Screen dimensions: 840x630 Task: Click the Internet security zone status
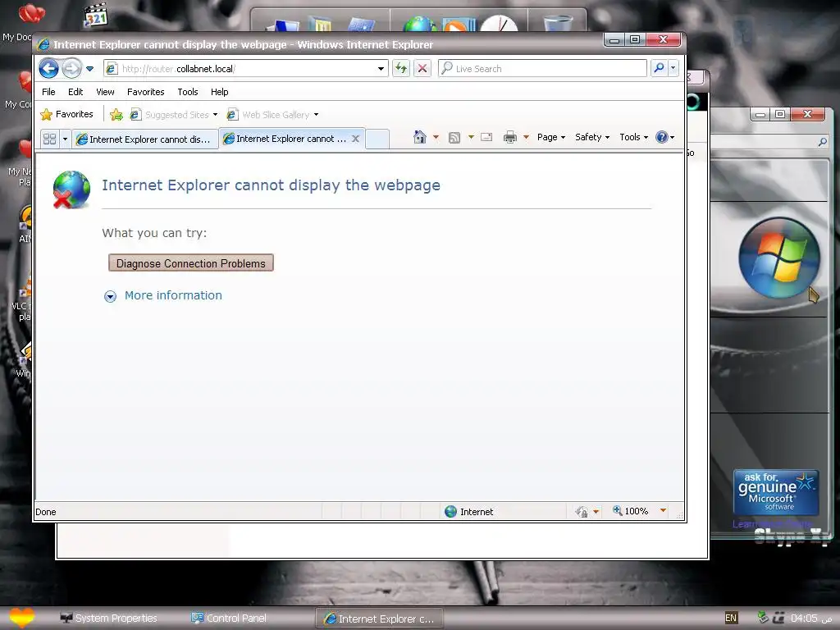click(469, 512)
